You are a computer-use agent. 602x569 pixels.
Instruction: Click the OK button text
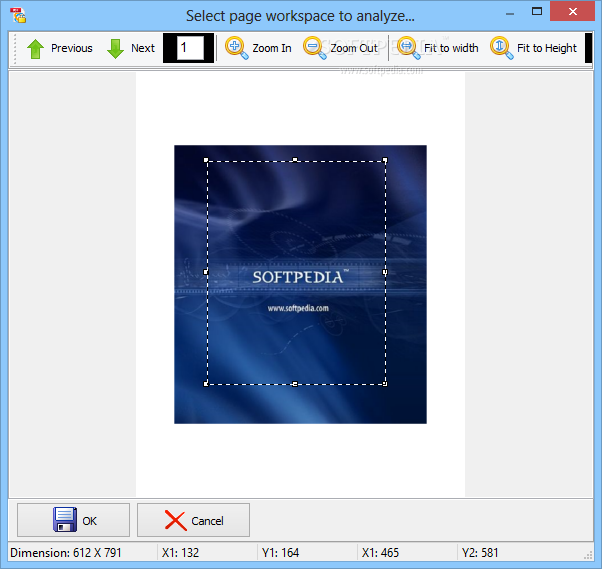(x=89, y=521)
